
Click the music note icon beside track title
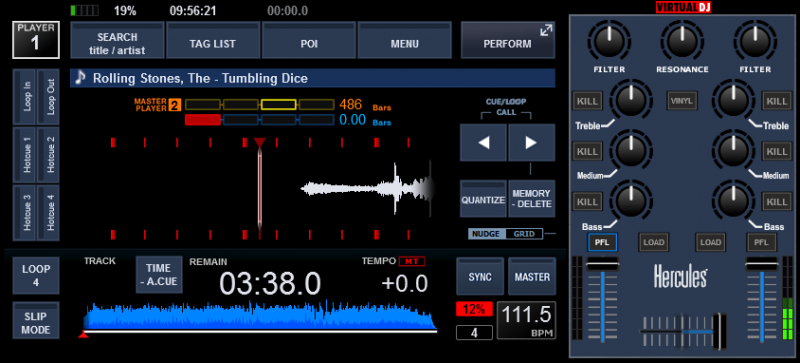[x=80, y=78]
